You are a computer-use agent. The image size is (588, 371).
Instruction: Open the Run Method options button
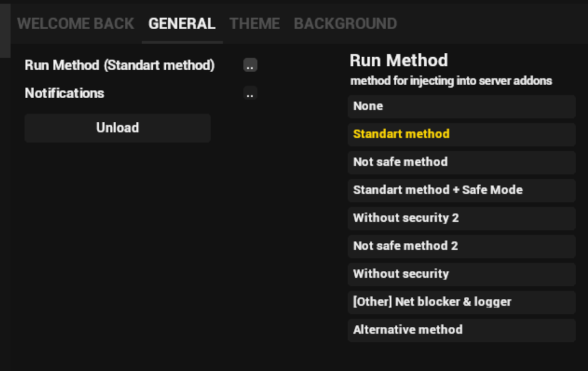[x=250, y=65]
